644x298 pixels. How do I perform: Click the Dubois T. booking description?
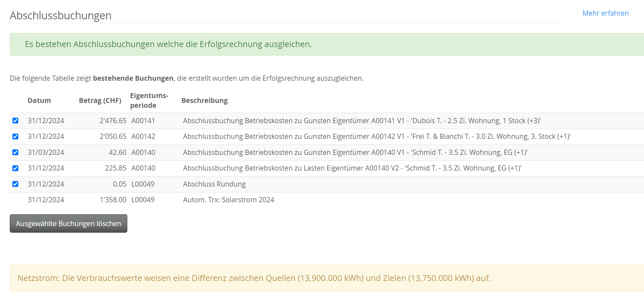click(362, 121)
